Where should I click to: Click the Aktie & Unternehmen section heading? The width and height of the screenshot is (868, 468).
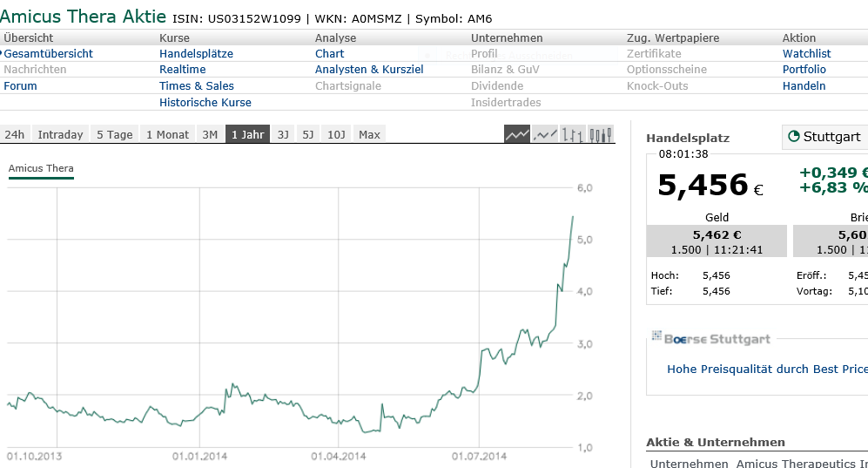coord(716,442)
